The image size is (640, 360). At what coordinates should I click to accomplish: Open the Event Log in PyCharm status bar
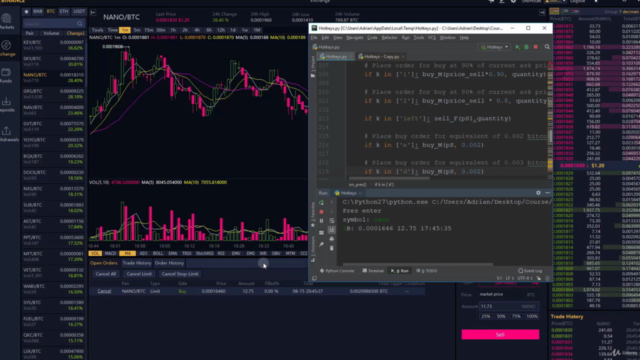(530, 271)
